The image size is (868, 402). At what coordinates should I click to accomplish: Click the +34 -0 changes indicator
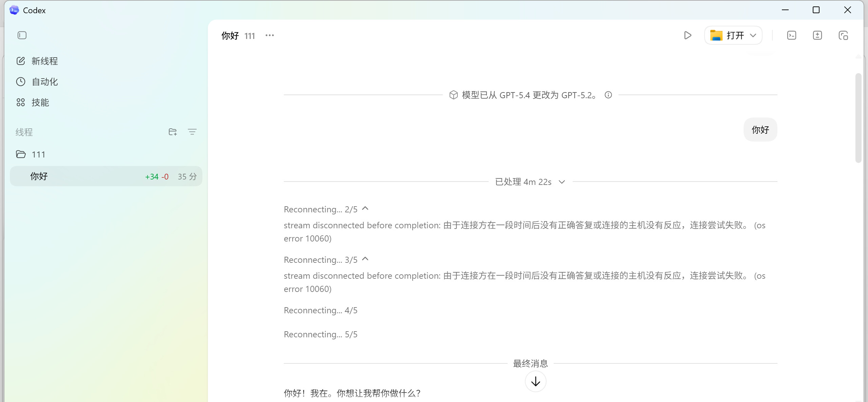pyautogui.click(x=157, y=176)
